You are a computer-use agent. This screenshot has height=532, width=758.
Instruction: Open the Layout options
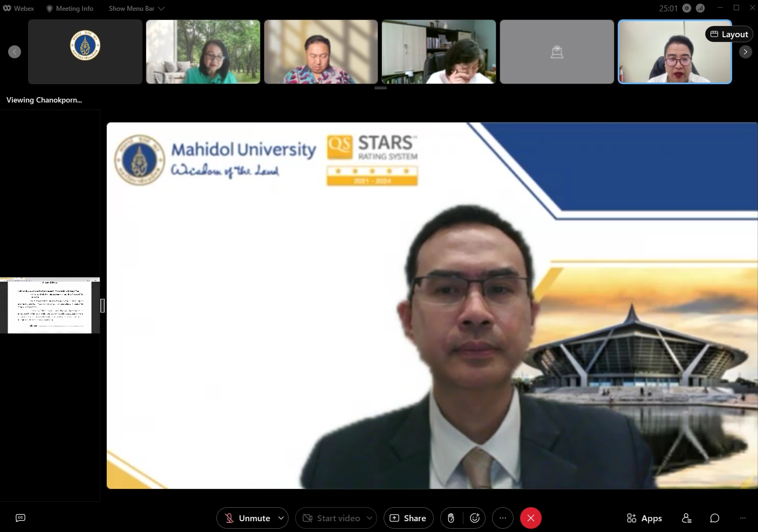729,34
